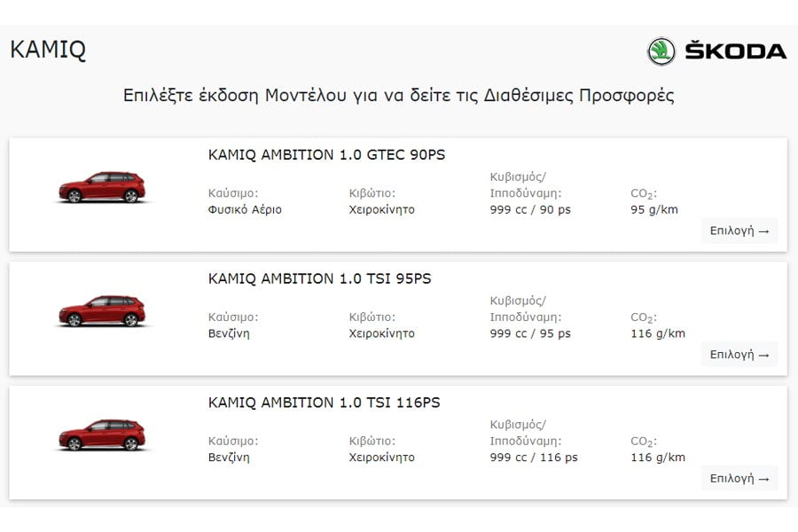The height and width of the screenshot is (532, 798).
Task: Open the red Kamiq TSI 116PS car image
Action: [102, 435]
